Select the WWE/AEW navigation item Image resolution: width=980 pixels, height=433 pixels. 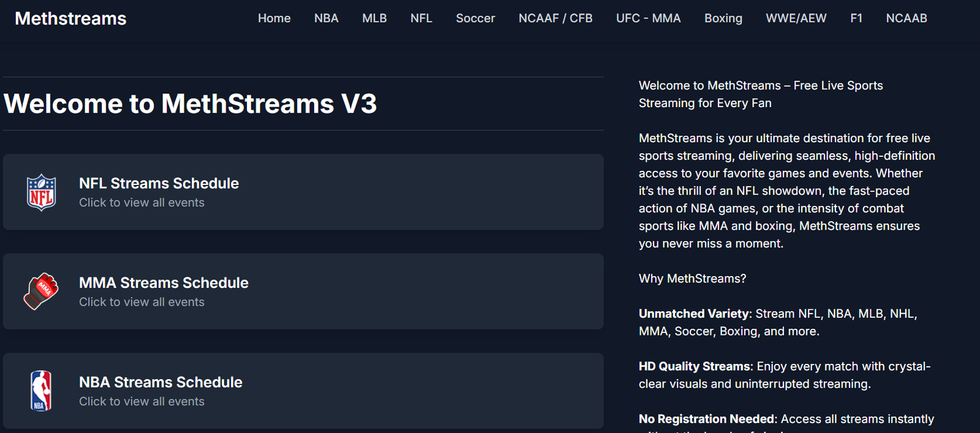pos(796,18)
